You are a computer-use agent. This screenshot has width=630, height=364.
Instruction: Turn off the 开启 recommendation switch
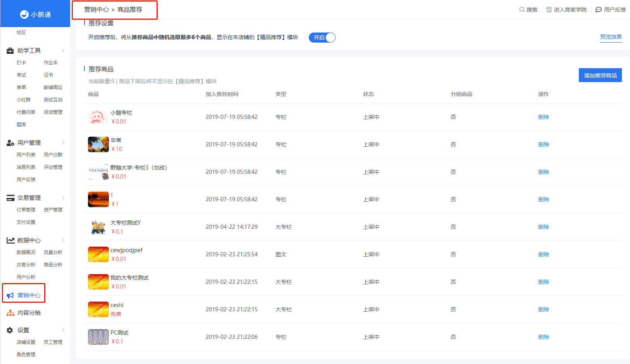tap(322, 38)
